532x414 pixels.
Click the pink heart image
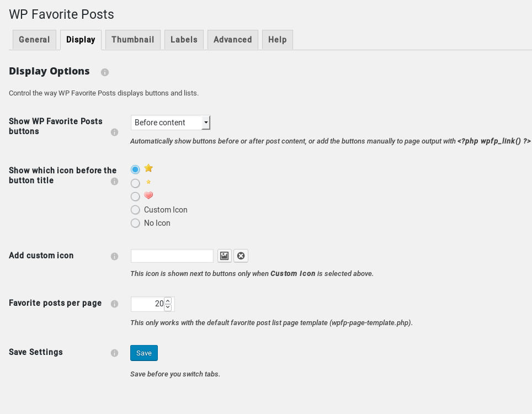click(148, 195)
